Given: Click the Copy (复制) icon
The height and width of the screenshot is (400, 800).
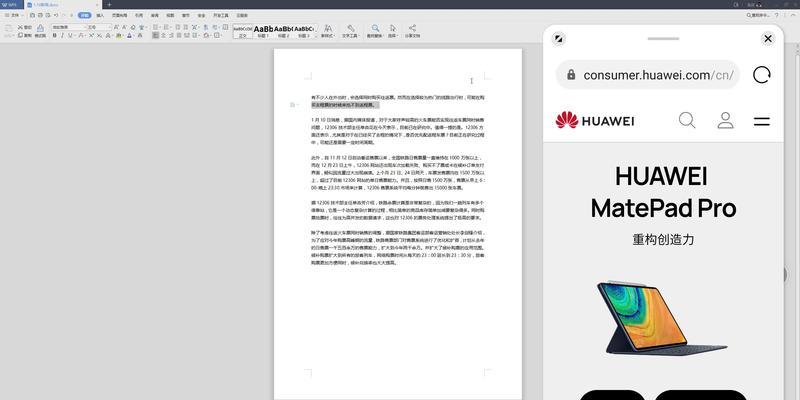Looking at the screenshot, I should pyautogui.click(x=20, y=36).
